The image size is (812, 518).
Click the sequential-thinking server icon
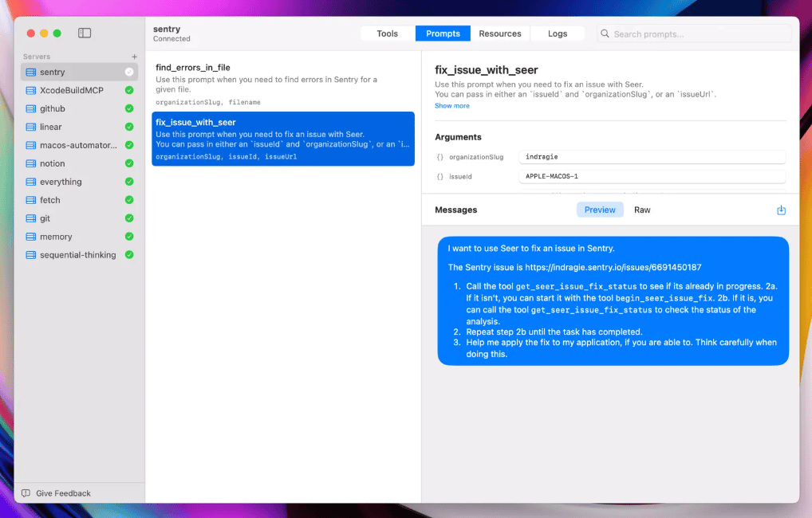(31, 254)
